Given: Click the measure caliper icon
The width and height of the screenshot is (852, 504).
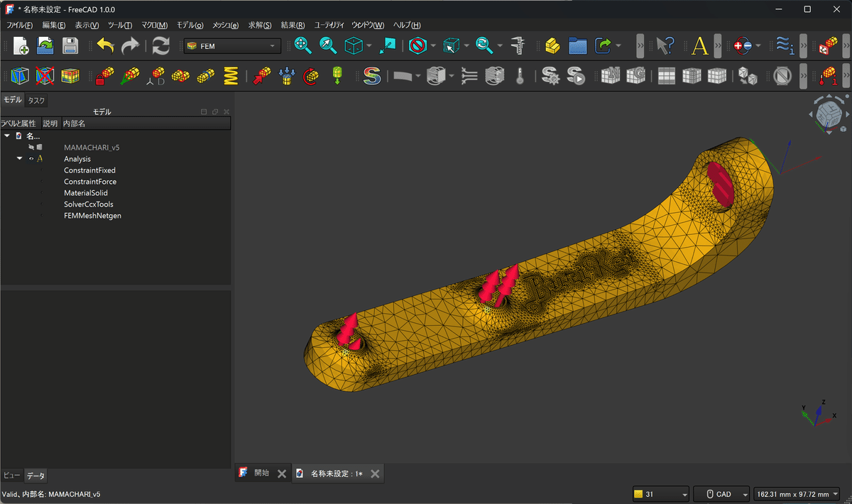Looking at the screenshot, I should click(x=518, y=46).
